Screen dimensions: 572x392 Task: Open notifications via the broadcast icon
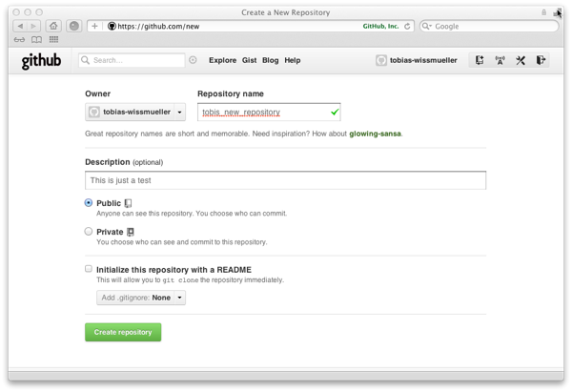(500, 60)
